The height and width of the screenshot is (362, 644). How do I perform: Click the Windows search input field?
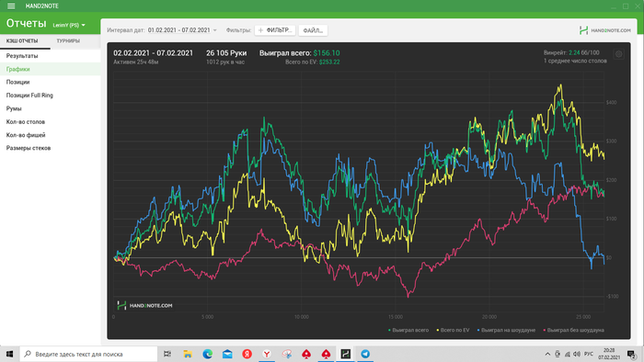88,354
